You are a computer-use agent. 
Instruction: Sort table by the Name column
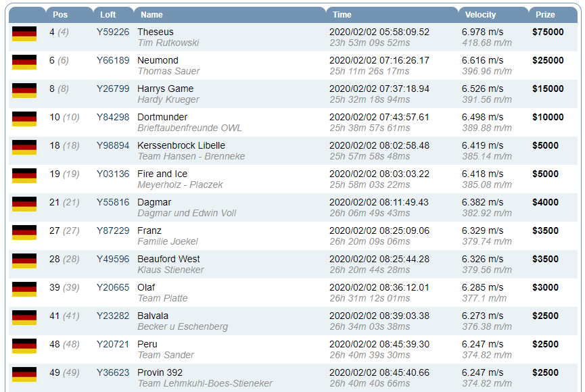click(x=151, y=15)
